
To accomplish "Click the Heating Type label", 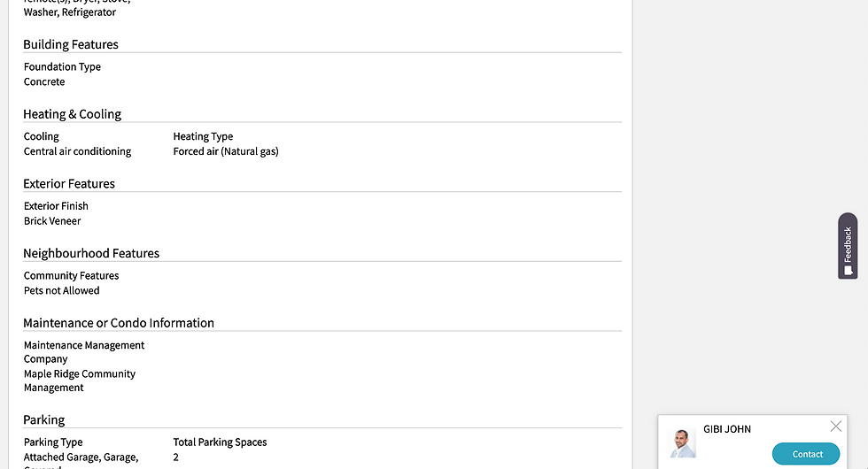I will [x=203, y=136].
